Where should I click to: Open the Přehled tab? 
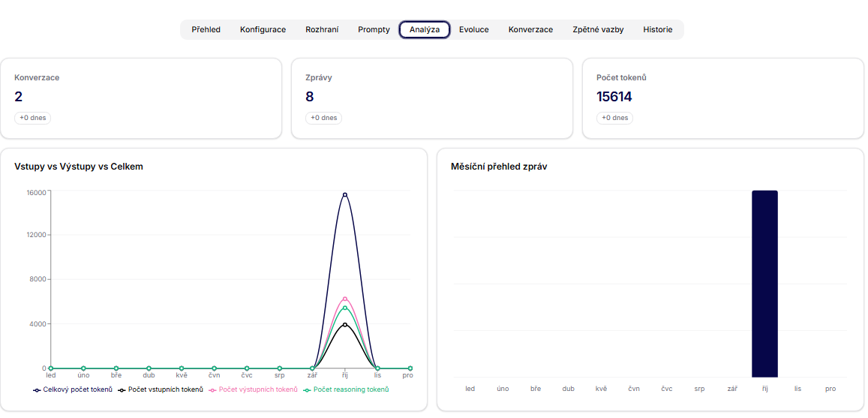click(206, 30)
